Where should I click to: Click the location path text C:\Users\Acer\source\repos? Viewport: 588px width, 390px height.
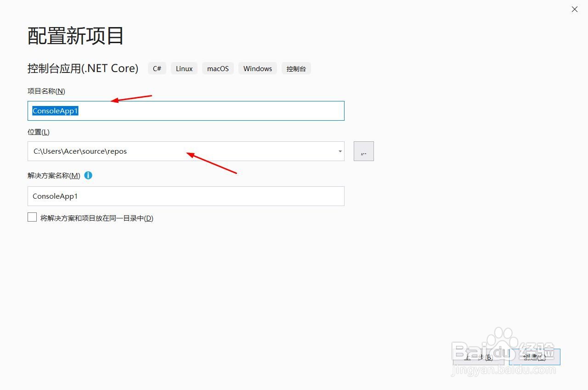(80, 151)
